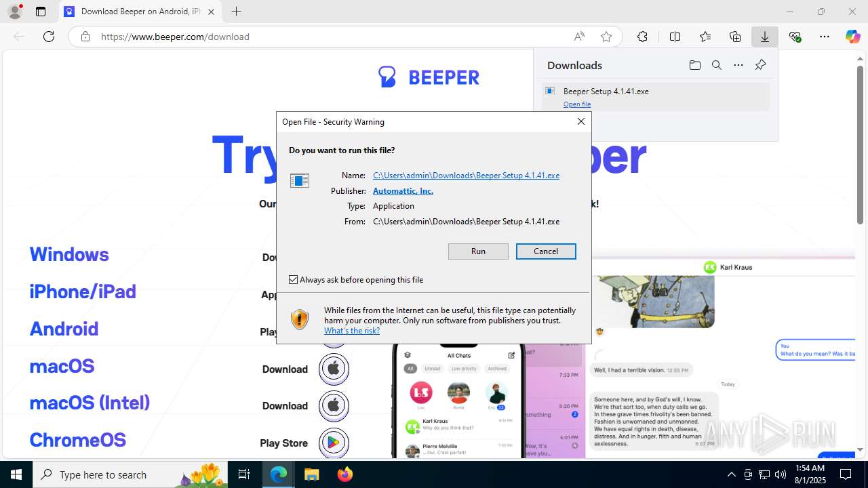Image resolution: width=868 pixels, height=488 pixels.
Task: Click the taskbar search box
Action: pos(131,474)
